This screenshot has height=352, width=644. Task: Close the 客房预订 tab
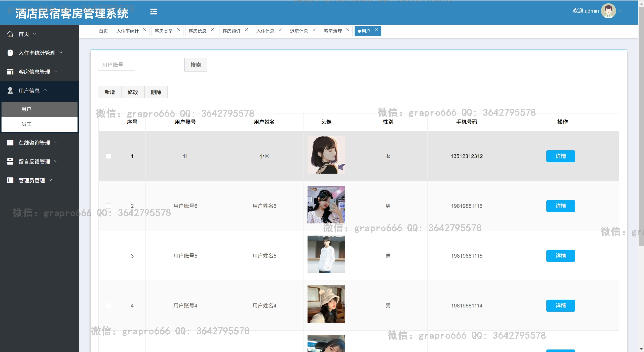(246, 30)
